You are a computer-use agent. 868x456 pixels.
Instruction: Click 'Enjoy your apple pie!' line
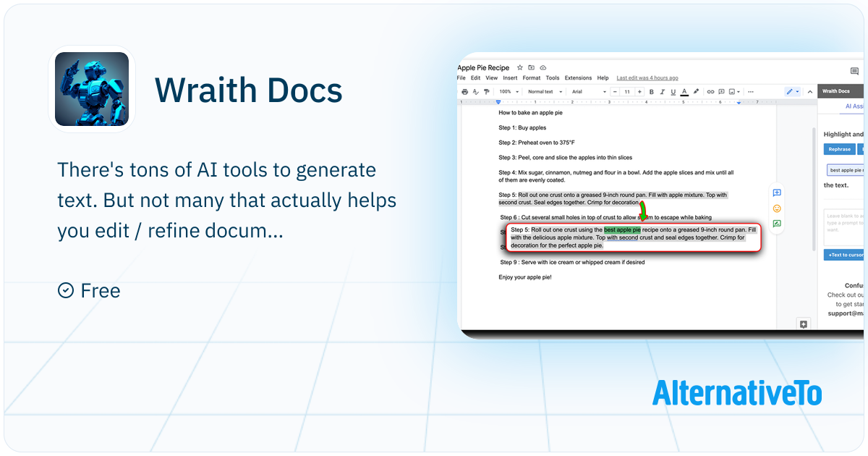[x=525, y=277]
